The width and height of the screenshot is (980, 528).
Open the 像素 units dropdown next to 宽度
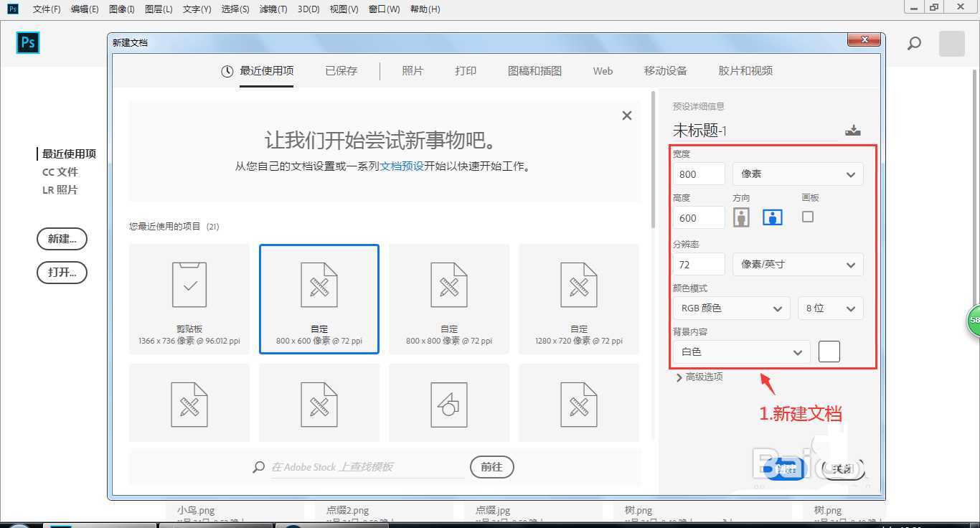pos(797,174)
